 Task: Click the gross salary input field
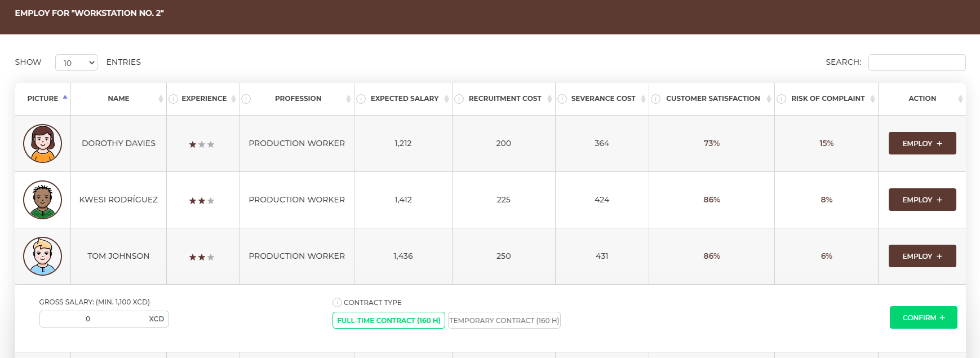[x=93, y=319]
